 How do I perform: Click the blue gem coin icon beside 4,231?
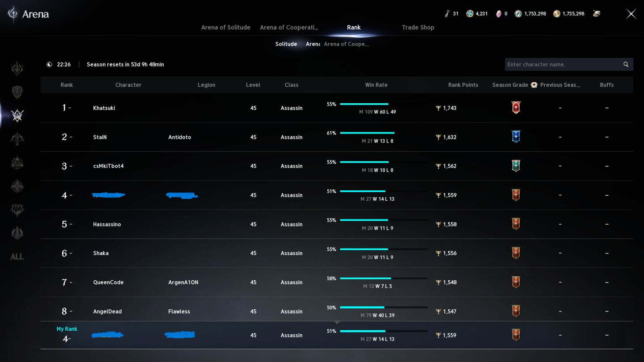click(x=470, y=14)
